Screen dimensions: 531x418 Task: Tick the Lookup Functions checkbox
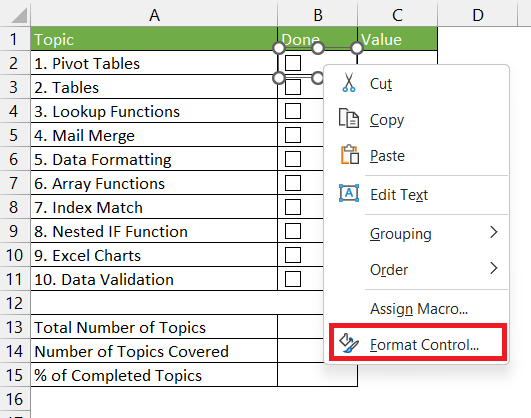point(293,111)
